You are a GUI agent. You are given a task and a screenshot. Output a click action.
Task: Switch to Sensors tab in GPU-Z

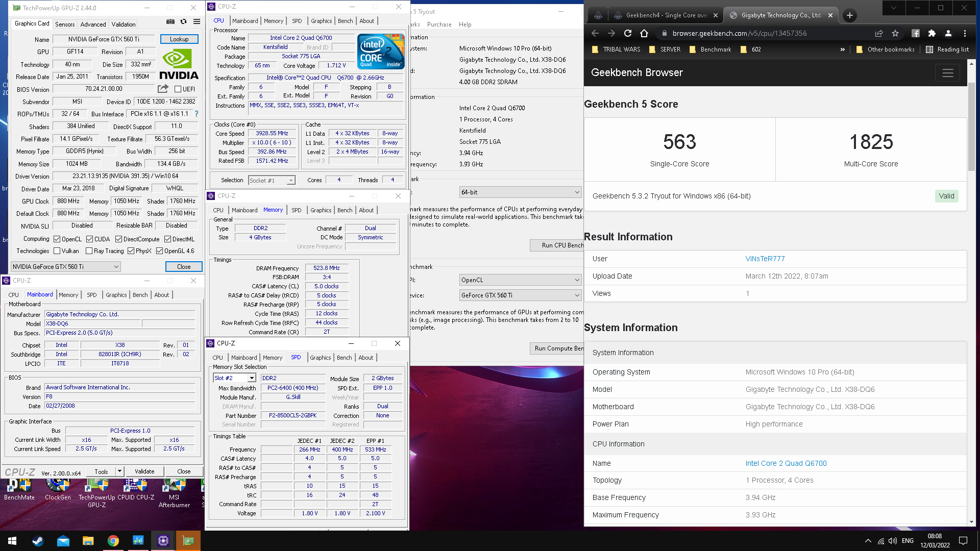point(65,24)
